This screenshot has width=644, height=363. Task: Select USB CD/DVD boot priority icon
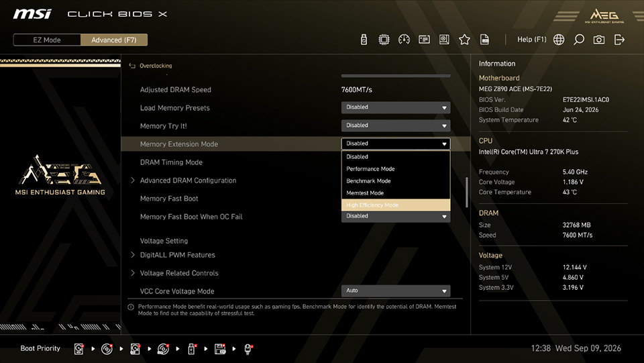point(163,349)
